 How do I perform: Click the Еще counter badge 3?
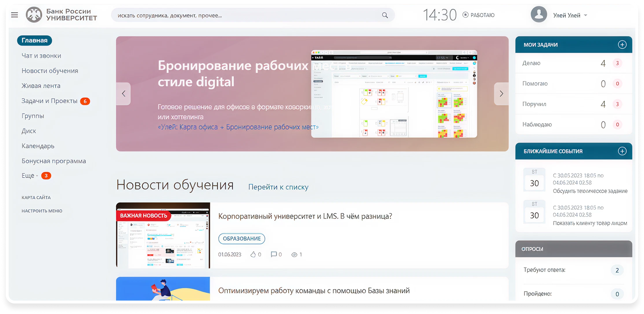pos(46,176)
